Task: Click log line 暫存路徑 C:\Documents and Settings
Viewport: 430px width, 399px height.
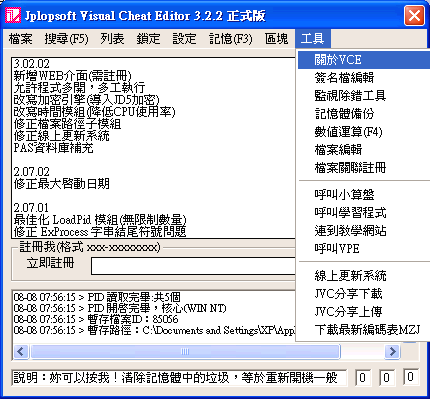Action: (154, 330)
